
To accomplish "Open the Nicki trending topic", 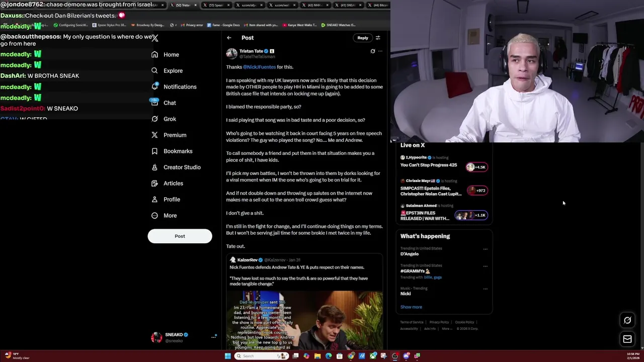I will (406, 294).
